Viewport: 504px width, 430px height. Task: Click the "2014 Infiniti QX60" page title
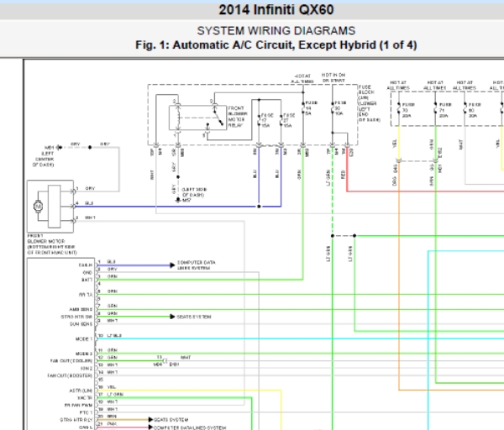tap(276, 9)
